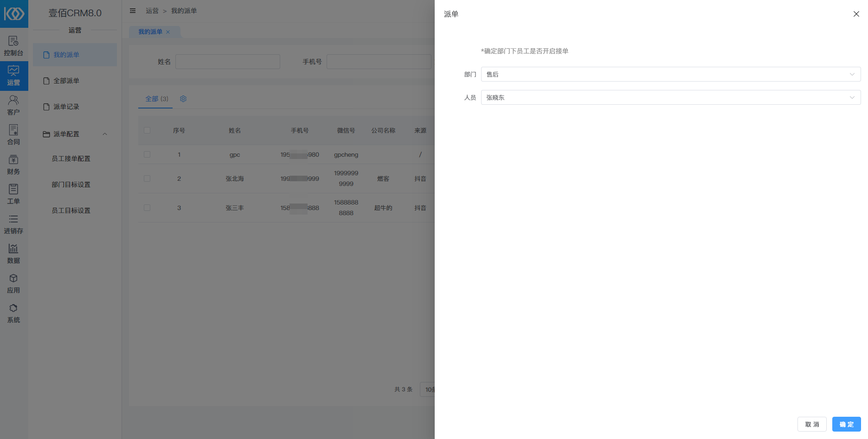The image size is (868, 439).
Task: Open the 应用 applications cube icon
Action: [x=13, y=278]
